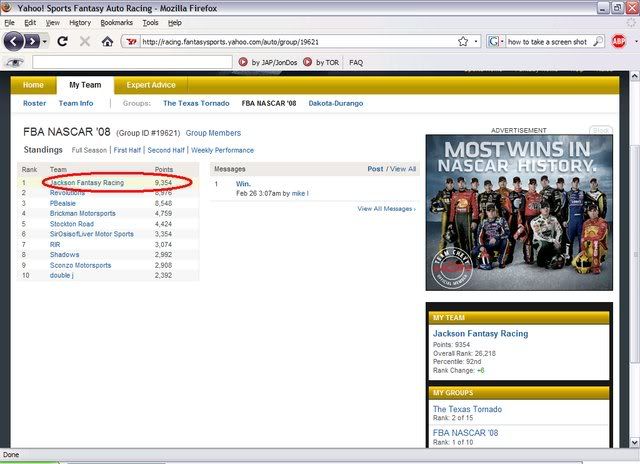Click the Stop loading X icon
The width and height of the screenshot is (640, 464).
click(85, 41)
